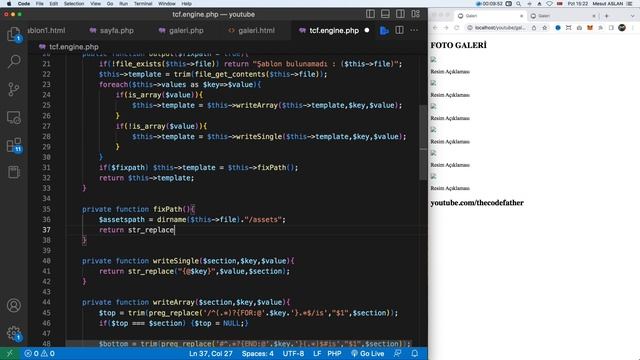This screenshot has height=360, width=640.
Task: Change language mode PHP in status bar
Action: click(334, 353)
